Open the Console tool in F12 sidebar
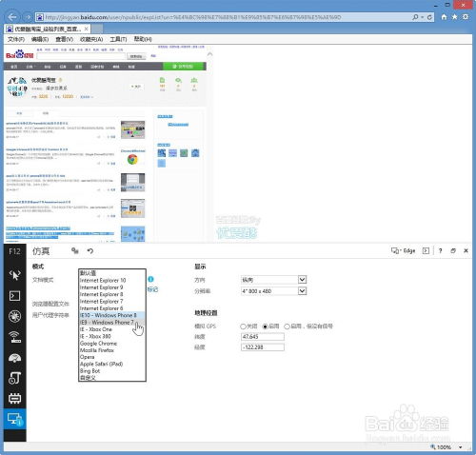Image resolution: width=476 pixels, height=455 pixels. pyautogui.click(x=15, y=296)
